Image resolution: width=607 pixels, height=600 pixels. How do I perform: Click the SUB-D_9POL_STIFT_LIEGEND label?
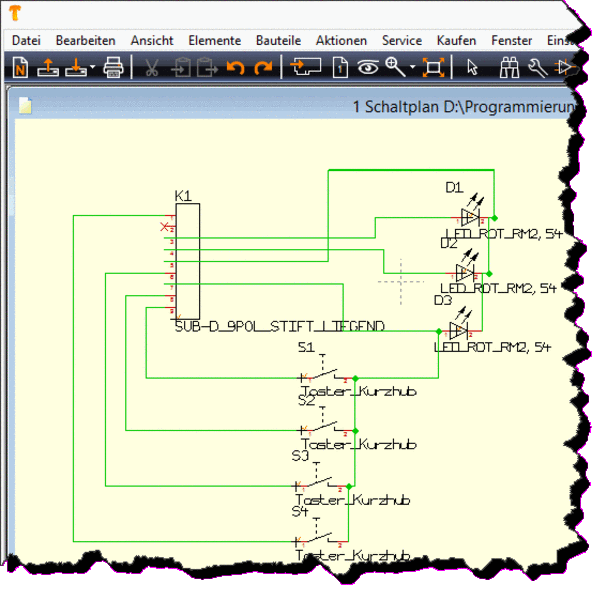tap(279, 327)
